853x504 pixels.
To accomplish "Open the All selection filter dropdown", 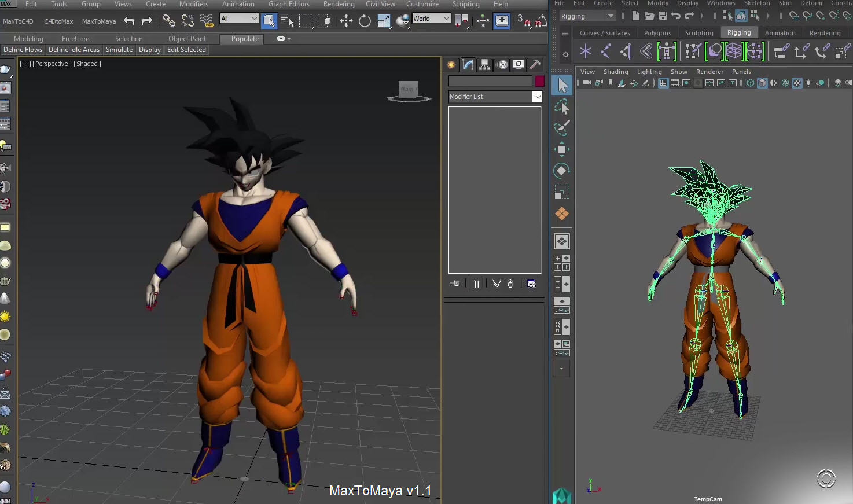I will (239, 19).
